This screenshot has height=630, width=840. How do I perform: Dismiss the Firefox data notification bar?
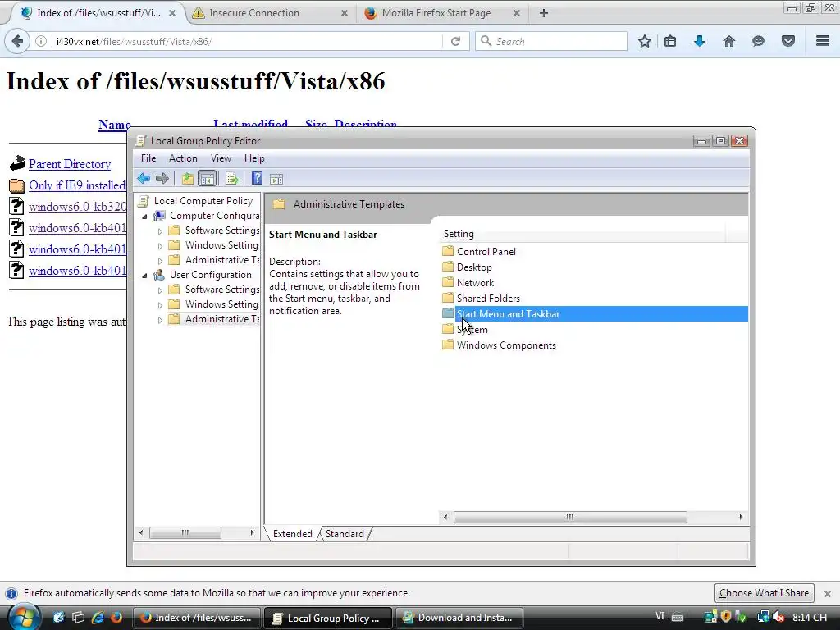(828, 594)
